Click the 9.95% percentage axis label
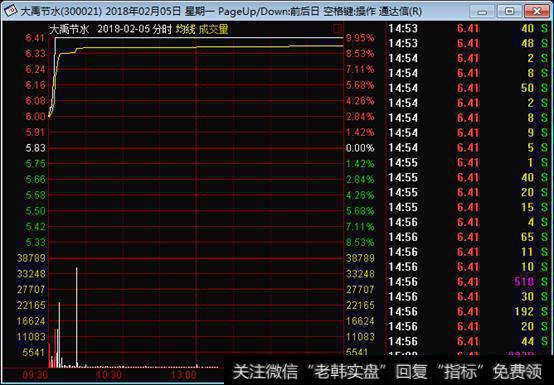554x385 pixels. coord(360,38)
